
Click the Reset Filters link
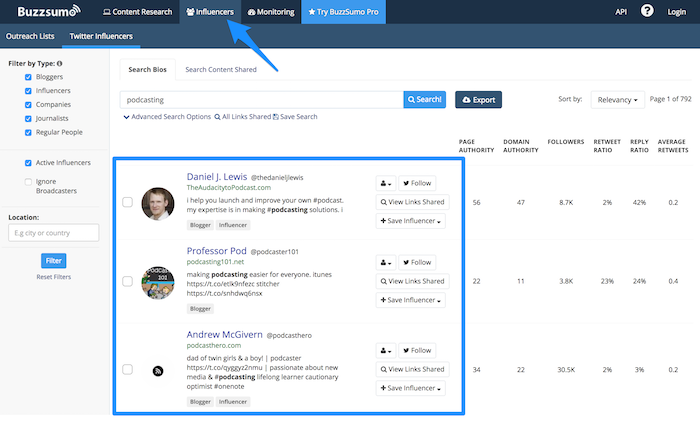pyautogui.click(x=53, y=276)
